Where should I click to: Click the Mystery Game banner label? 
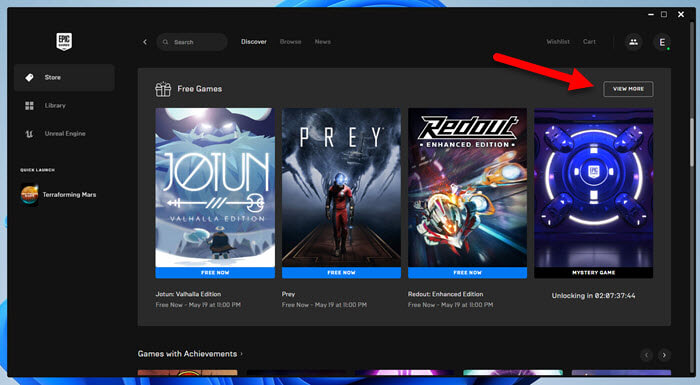point(594,272)
